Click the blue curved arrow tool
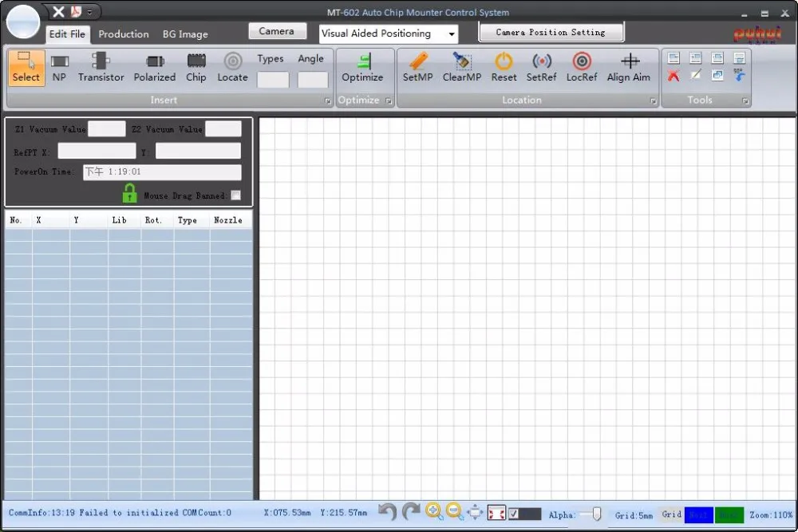The image size is (798, 532). pos(739,75)
